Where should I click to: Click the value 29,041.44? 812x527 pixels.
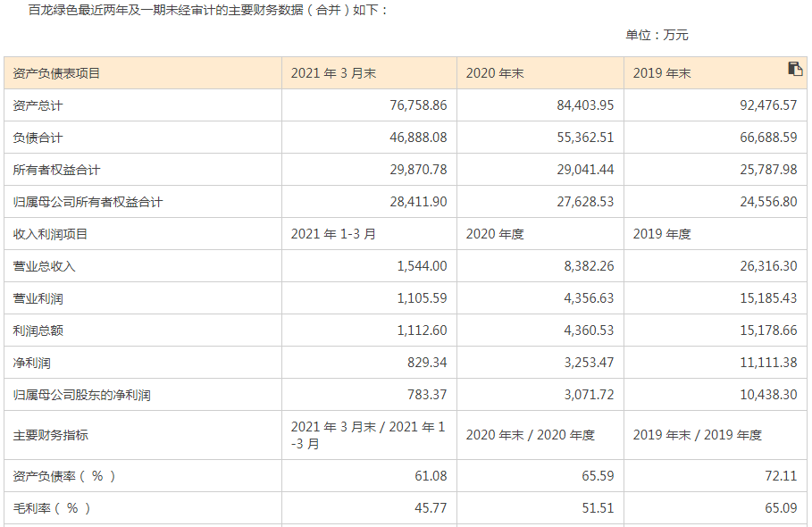[x=585, y=170]
